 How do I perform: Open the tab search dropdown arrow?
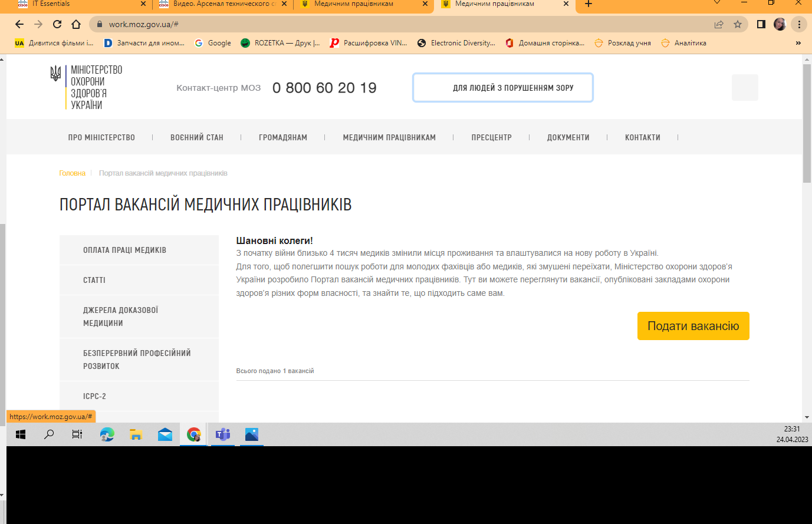717,3
